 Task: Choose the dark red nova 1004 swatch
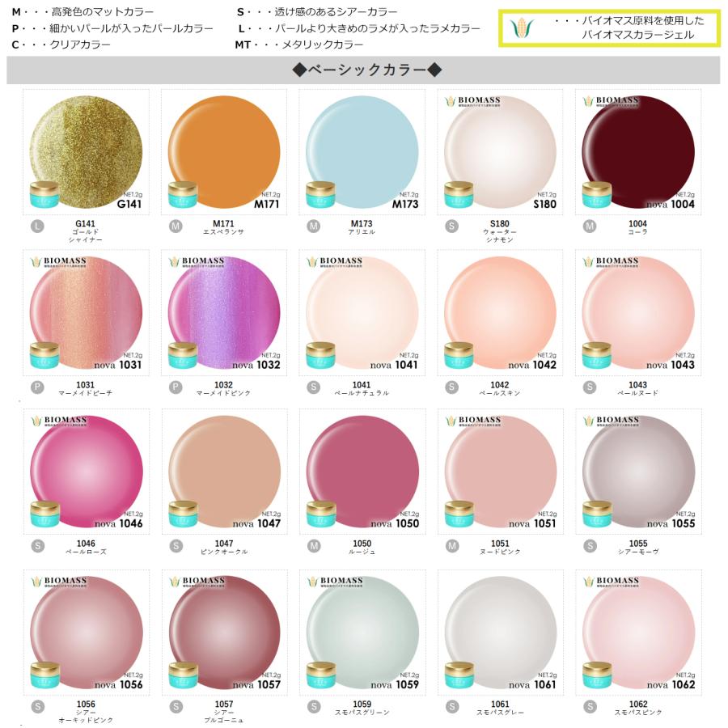tap(638, 152)
